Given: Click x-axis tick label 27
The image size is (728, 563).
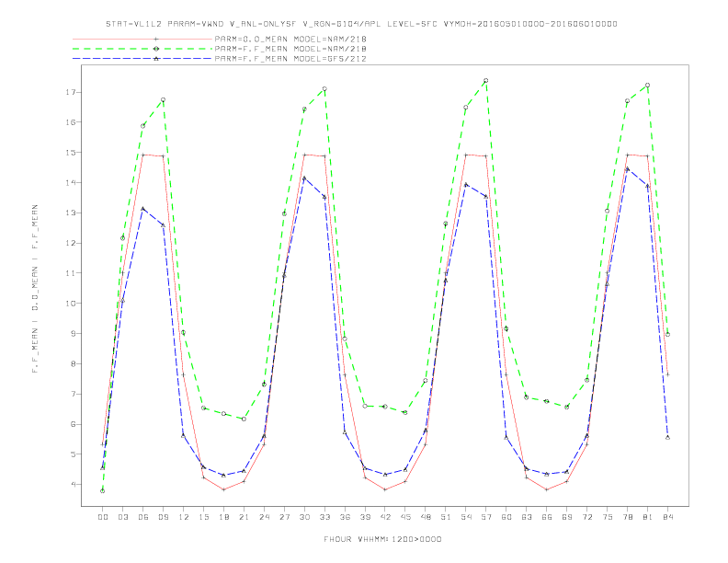Looking at the screenshot, I should click(x=284, y=517).
